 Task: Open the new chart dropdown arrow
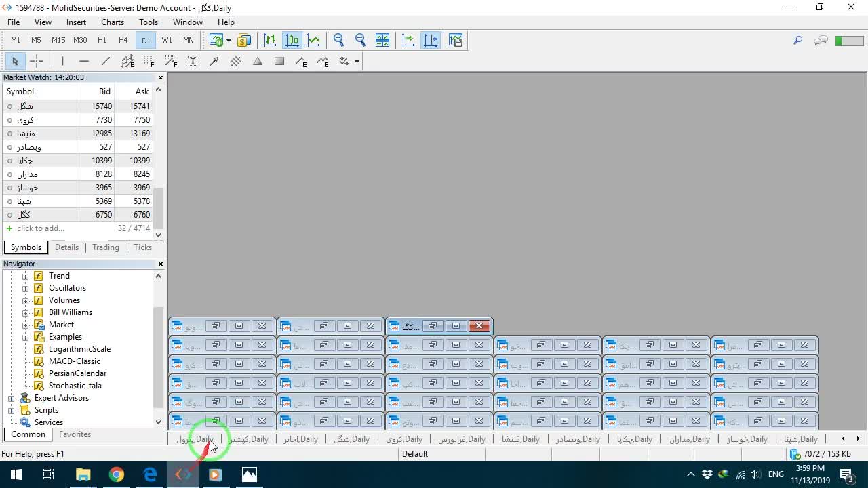[229, 41]
